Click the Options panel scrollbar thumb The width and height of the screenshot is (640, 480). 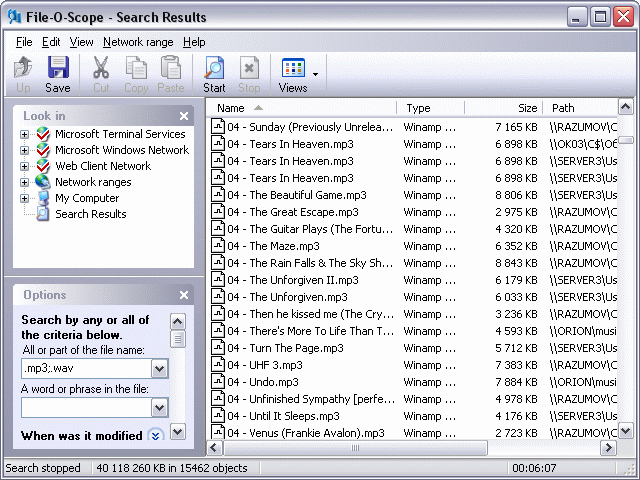178,339
